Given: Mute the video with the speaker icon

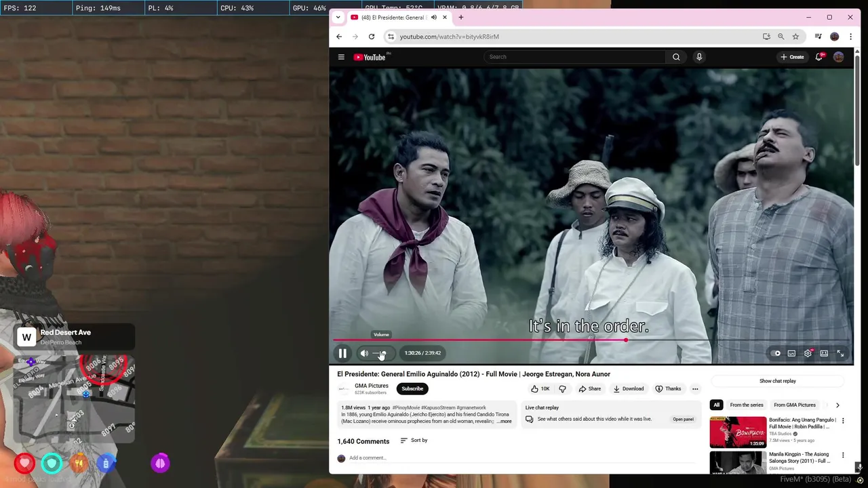Looking at the screenshot, I should tap(364, 353).
